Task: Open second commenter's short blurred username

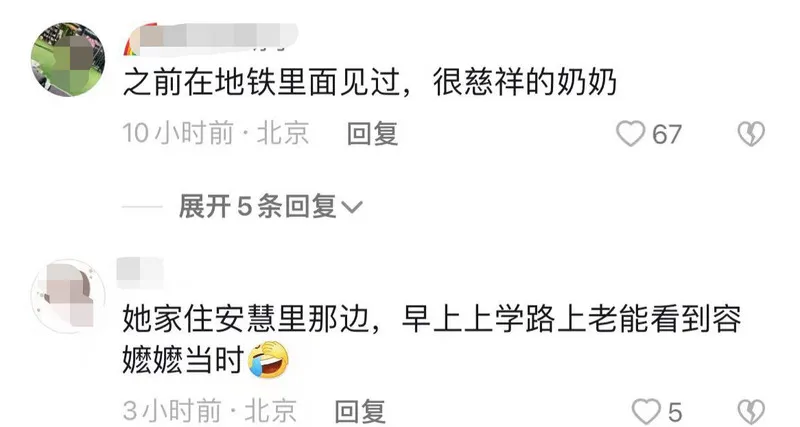Action: coord(140,273)
